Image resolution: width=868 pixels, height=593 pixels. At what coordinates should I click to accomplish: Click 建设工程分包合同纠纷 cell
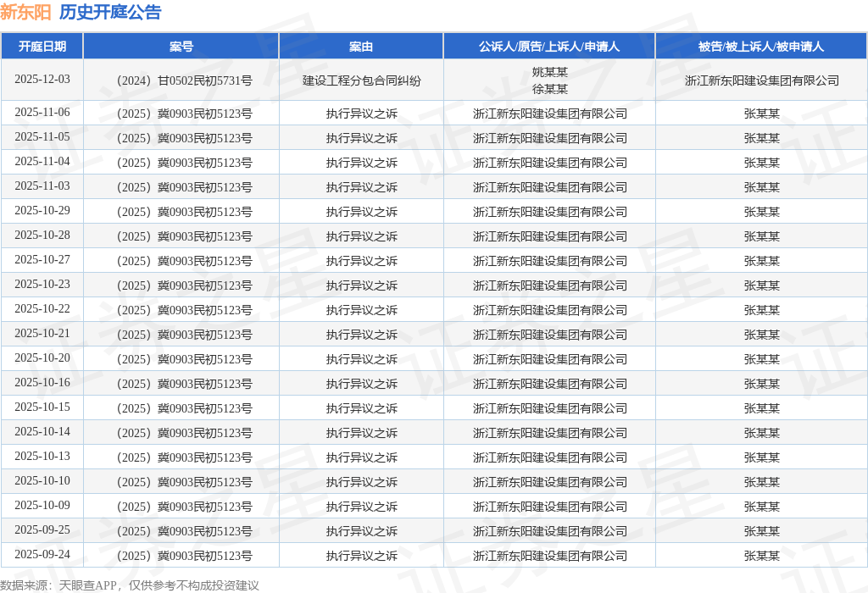coord(361,80)
